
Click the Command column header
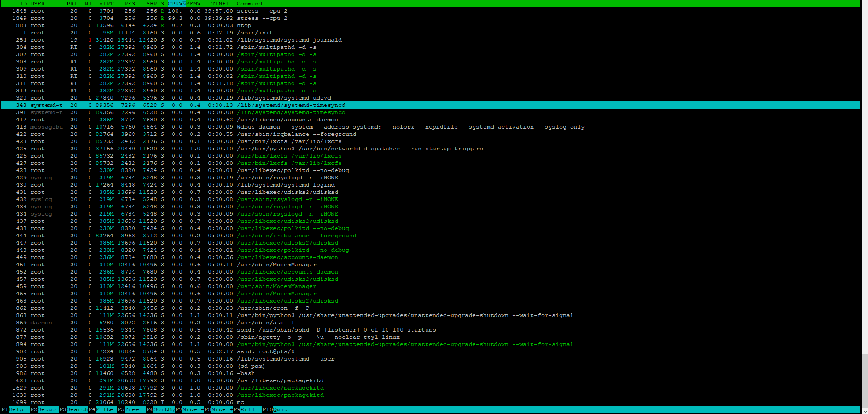point(249,4)
